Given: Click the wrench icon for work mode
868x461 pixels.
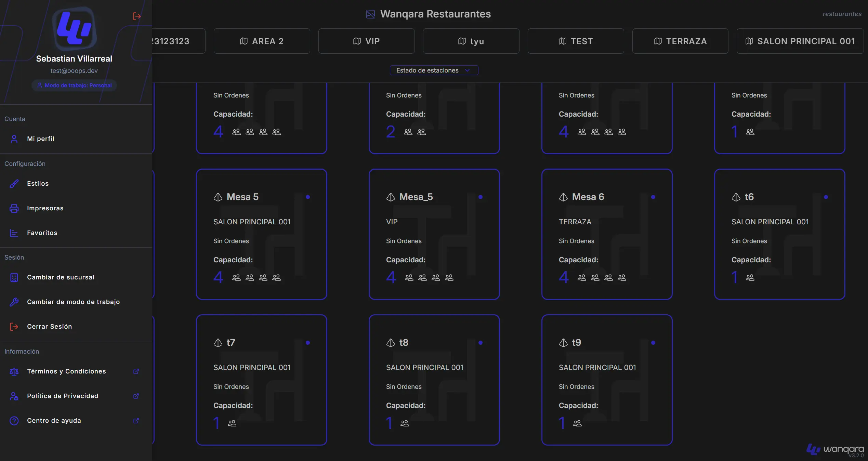Looking at the screenshot, I should click(14, 302).
